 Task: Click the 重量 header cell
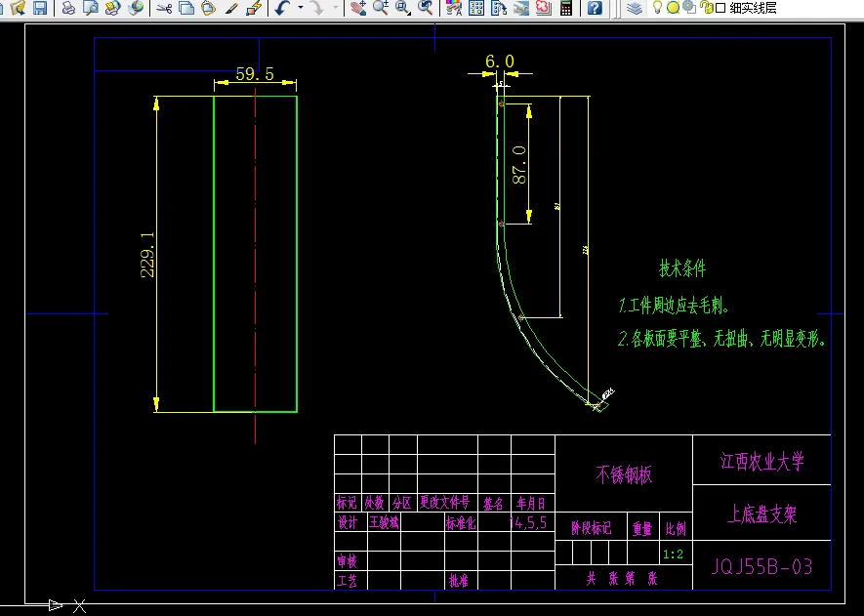[x=642, y=529]
